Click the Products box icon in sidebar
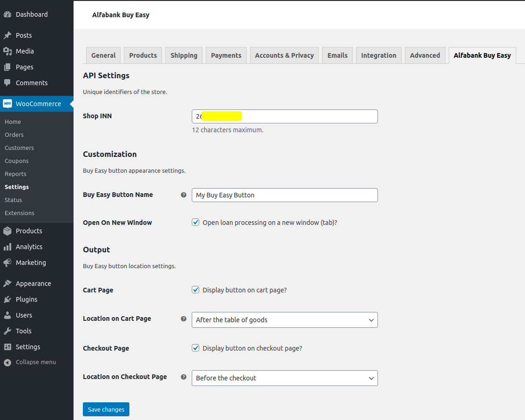Image resolution: width=525 pixels, height=420 pixels. pos(7,231)
